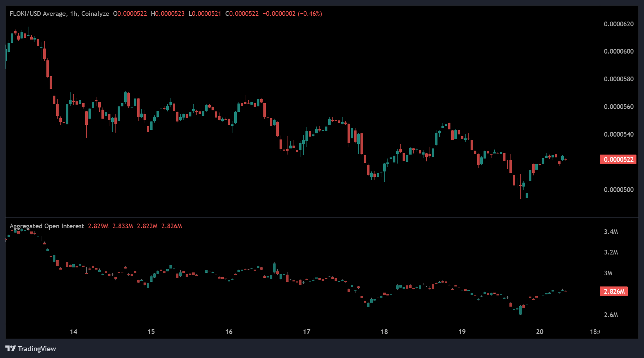Select date 14 on the time axis
644x358 pixels.
73,331
